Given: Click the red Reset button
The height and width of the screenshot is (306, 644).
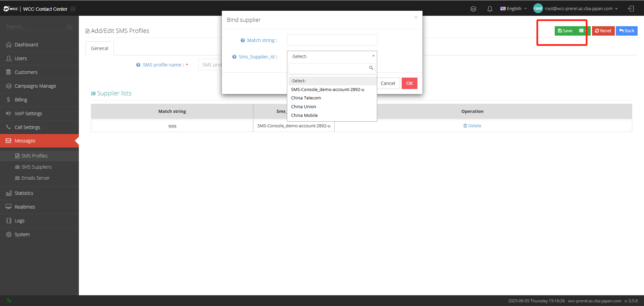Looking at the screenshot, I should (603, 31).
